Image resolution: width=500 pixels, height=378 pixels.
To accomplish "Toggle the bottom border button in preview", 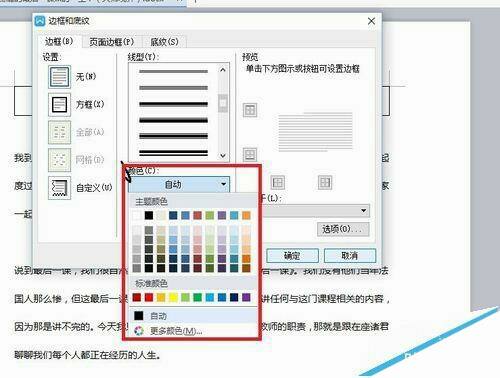I will coord(250,154).
